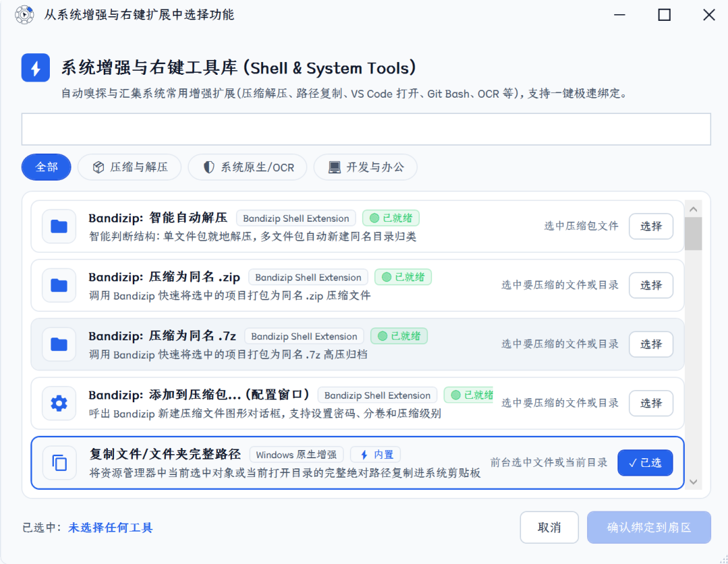Maximize the dialog window
728x564 pixels.
pyautogui.click(x=665, y=15)
